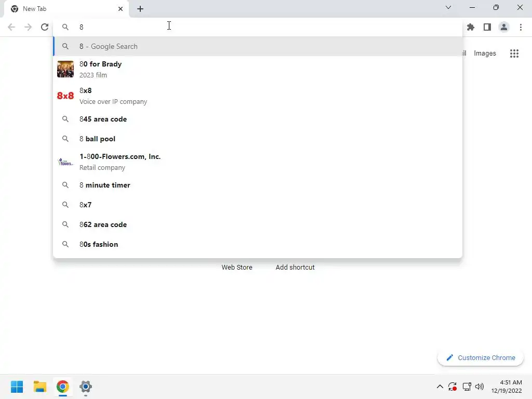This screenshot has height=399, width=532.
Task: Click magnifier icon beside '80s fashion'
Action: pyautogui.click(x=65, y=244)
